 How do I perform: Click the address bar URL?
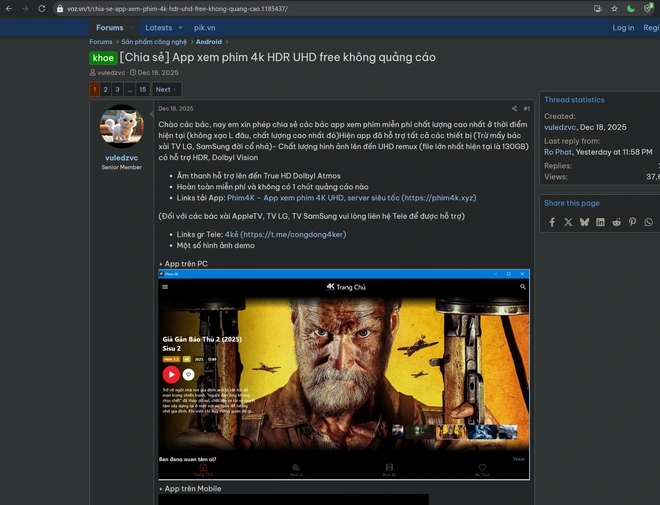point(178,8)
